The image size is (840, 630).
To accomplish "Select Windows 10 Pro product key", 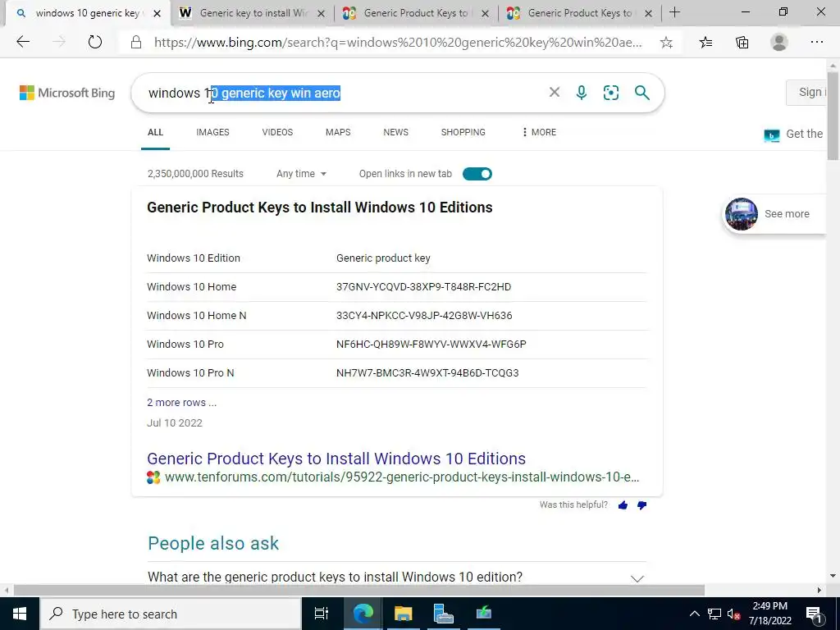I will (x=431, y=344).
